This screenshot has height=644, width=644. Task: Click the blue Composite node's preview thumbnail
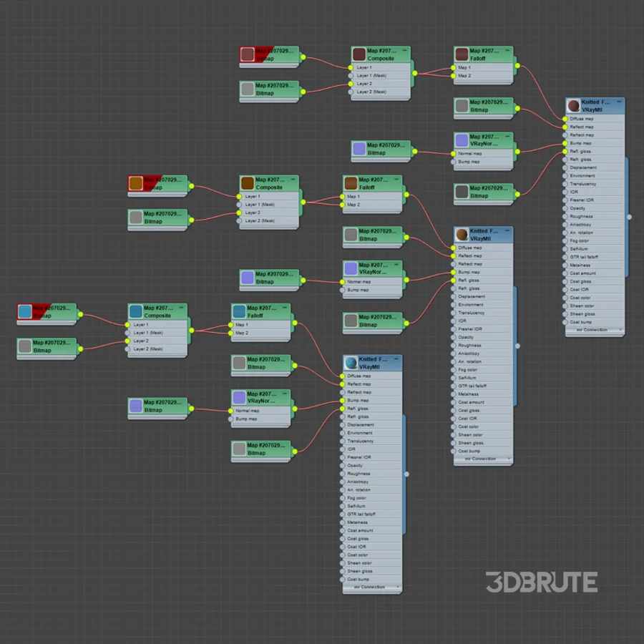click(x=136, y=311)
